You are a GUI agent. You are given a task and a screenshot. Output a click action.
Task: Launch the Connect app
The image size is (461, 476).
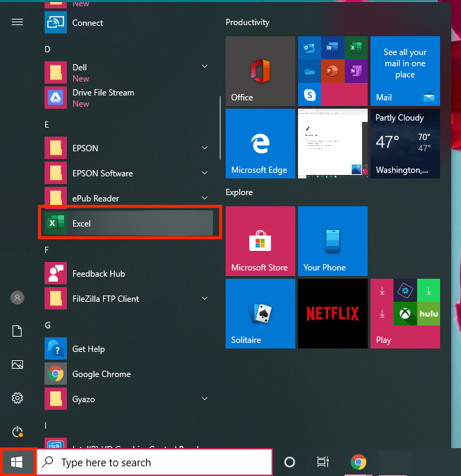click(x=129, y=23)
